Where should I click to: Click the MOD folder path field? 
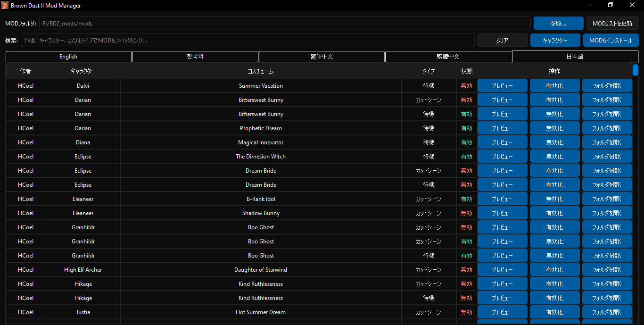point(285,23)
